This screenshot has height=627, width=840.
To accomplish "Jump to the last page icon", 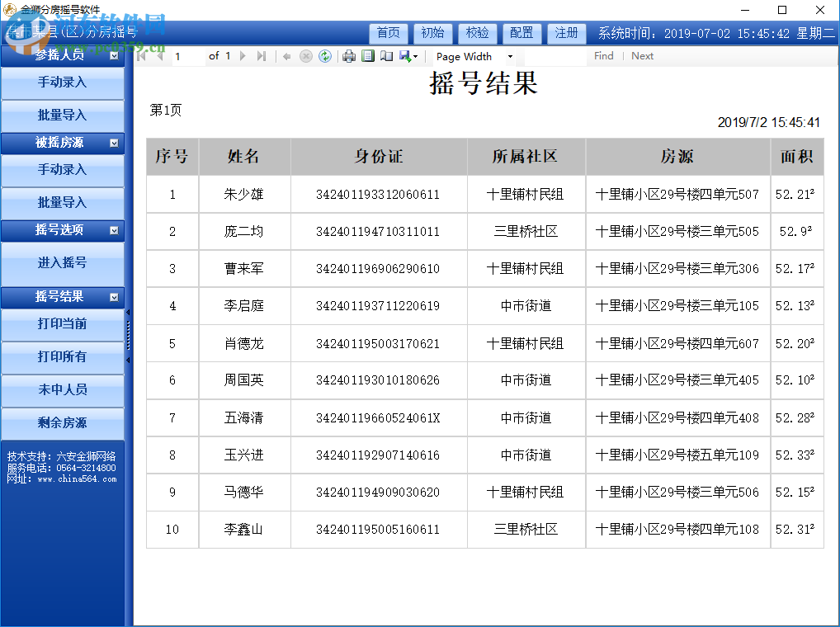I will [x=260, y=56].
